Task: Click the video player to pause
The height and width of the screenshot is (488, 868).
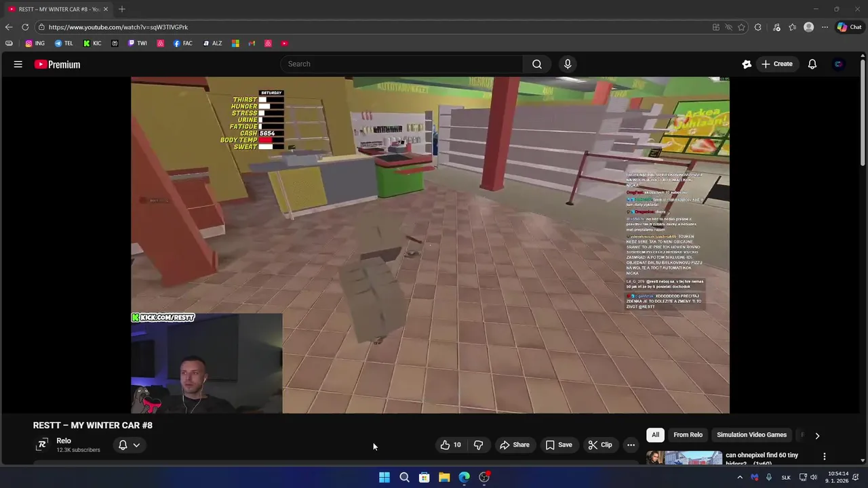Action: (430, 245)
